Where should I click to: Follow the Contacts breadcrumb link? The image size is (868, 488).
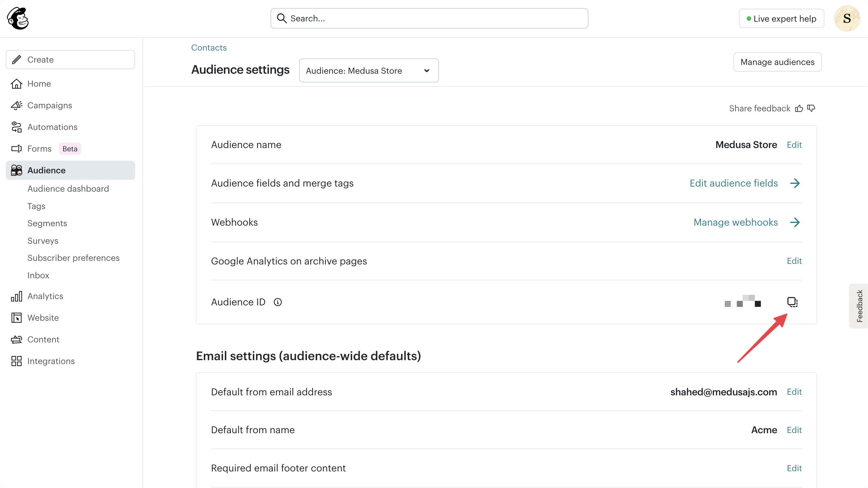click(209, 48)
